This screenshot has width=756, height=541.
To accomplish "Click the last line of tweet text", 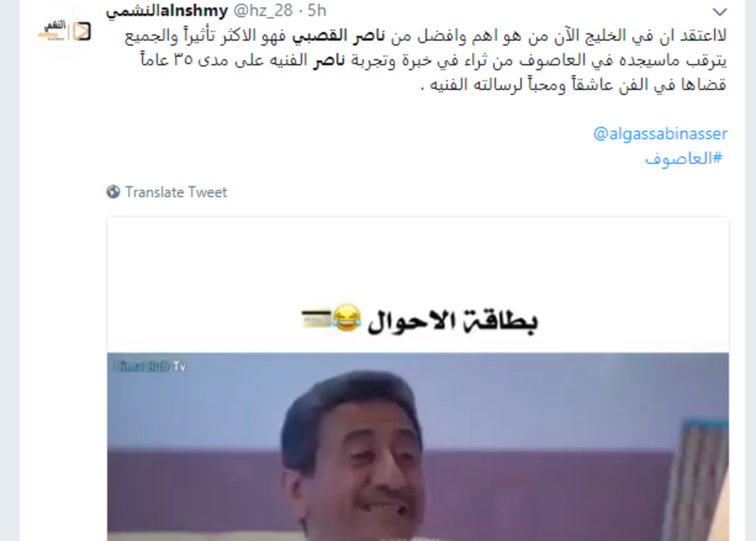I will [573, 85].
